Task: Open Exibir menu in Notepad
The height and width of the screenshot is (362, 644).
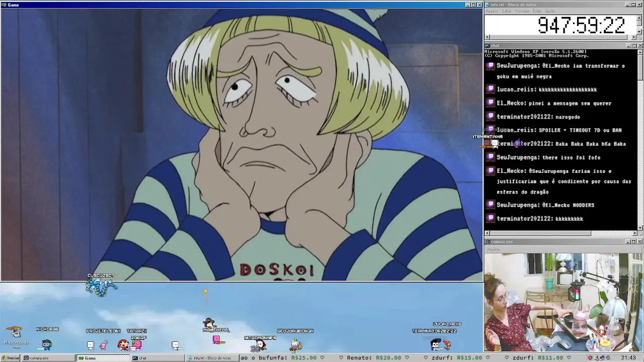Action: click(537, 11)
